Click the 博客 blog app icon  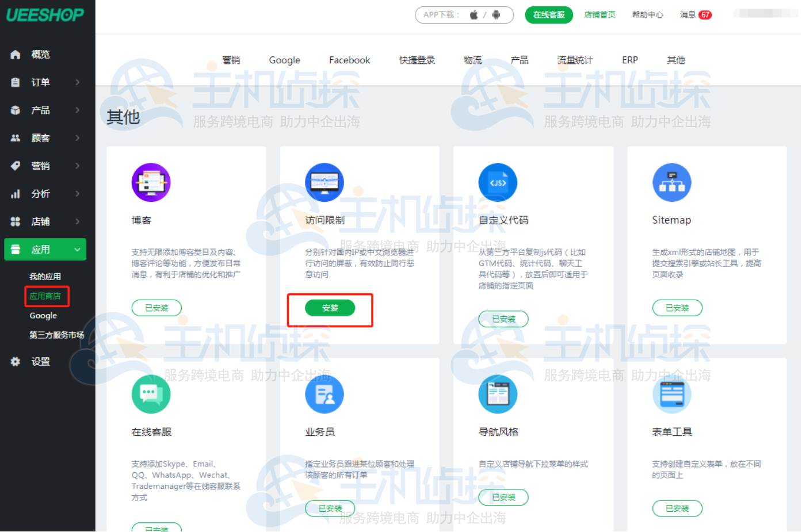(x=151, y=183)
